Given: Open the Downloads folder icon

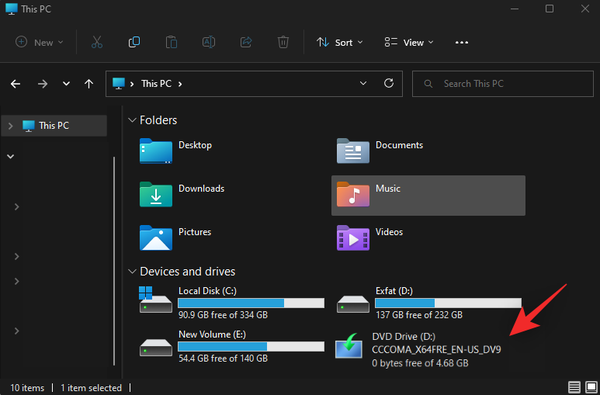Looking at the screenshot, I should click(156, 194).
